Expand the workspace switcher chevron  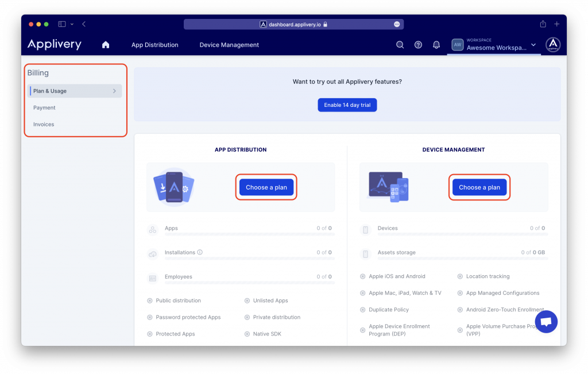[x=533, y=45]
